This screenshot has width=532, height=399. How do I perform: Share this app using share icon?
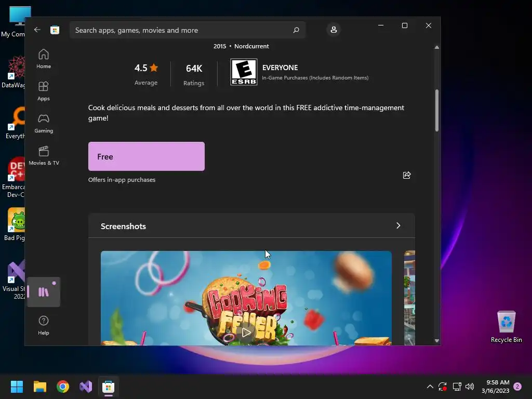pos(406,175)
